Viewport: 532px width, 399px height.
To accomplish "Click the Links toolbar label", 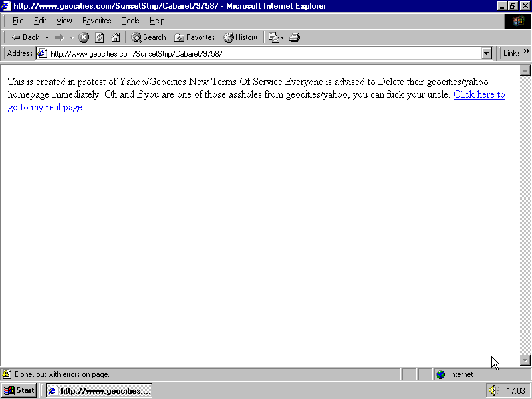I will click(x=511, y=53).
